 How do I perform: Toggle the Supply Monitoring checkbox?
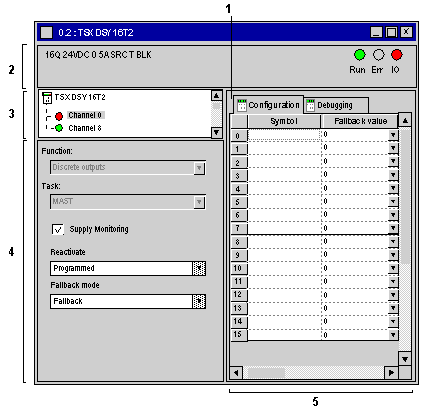(58, 229)
